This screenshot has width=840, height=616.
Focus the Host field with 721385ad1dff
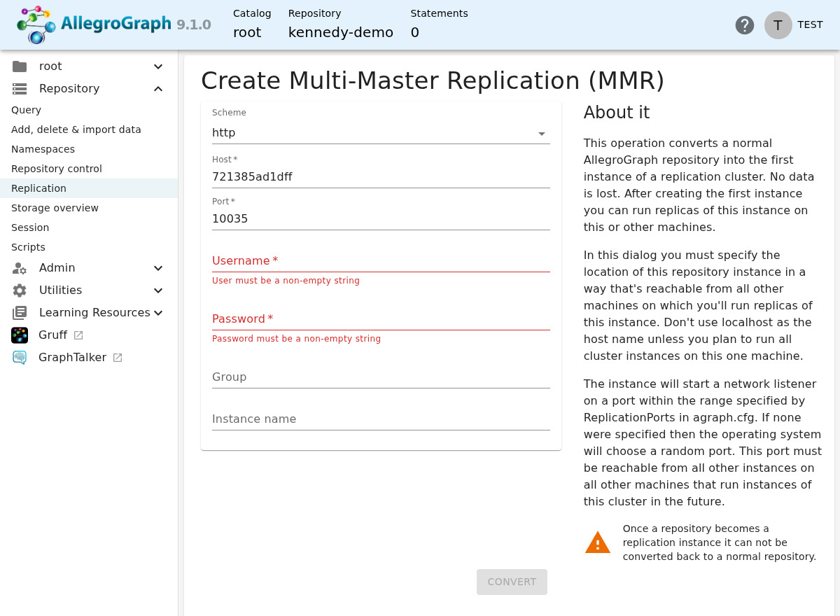381,177
